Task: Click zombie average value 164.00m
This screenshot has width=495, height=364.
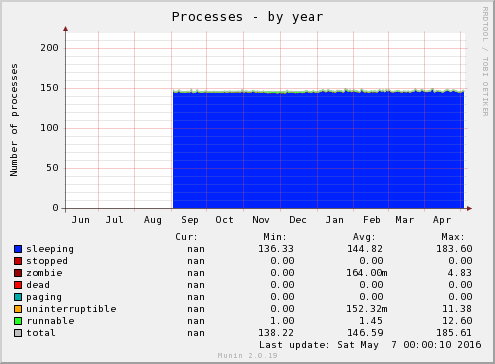Action: click(x=367, y=273)
